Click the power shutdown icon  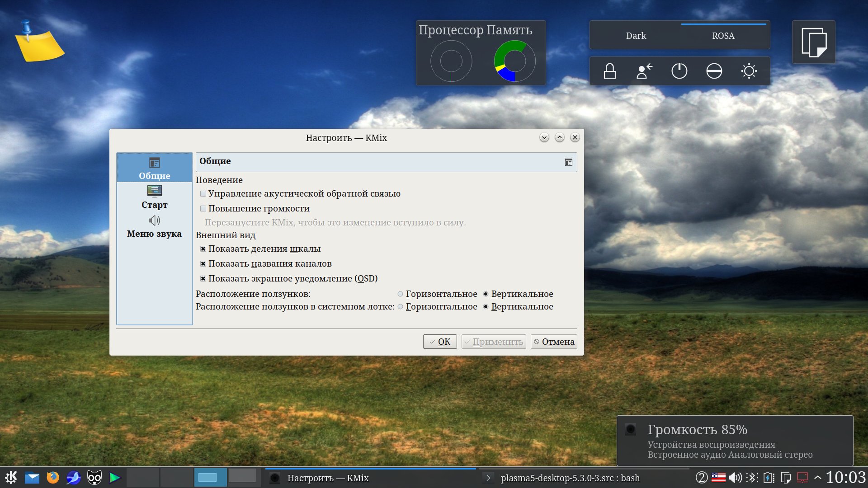point(679,71)
